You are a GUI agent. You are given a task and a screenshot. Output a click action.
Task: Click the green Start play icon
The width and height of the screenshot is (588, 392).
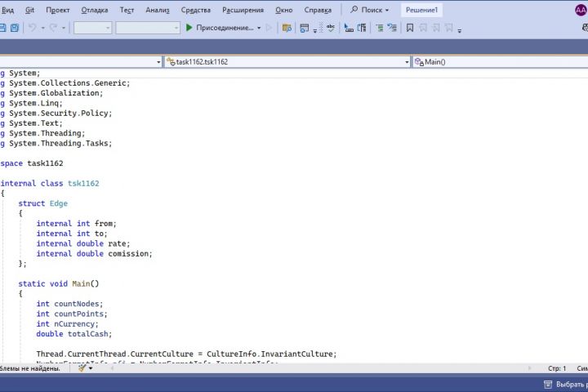tap(189, 28)
